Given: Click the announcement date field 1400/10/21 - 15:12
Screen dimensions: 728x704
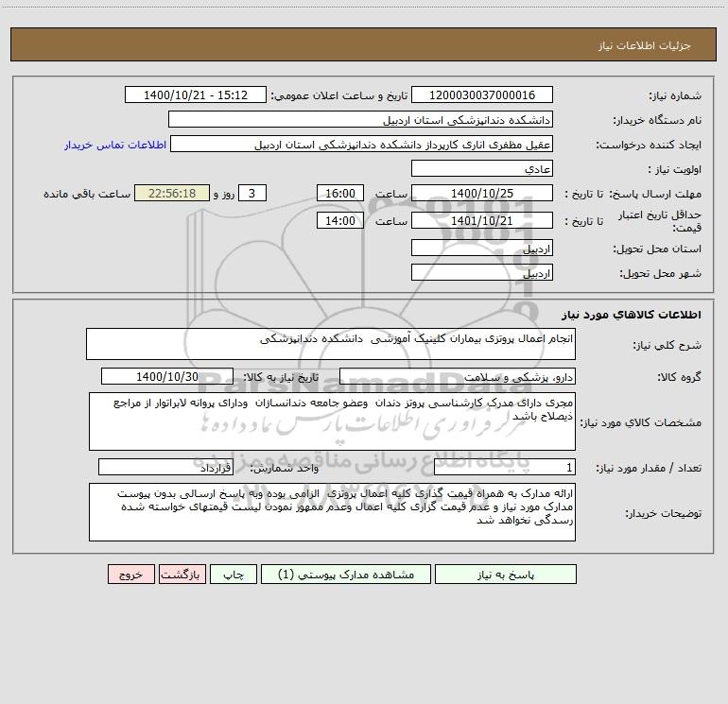Looking at the screenshot, I should coord(196,94).
